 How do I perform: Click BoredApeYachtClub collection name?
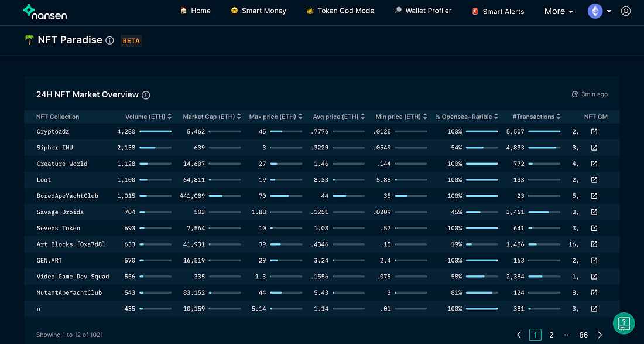pyautogui.click(x=67, y=196)
